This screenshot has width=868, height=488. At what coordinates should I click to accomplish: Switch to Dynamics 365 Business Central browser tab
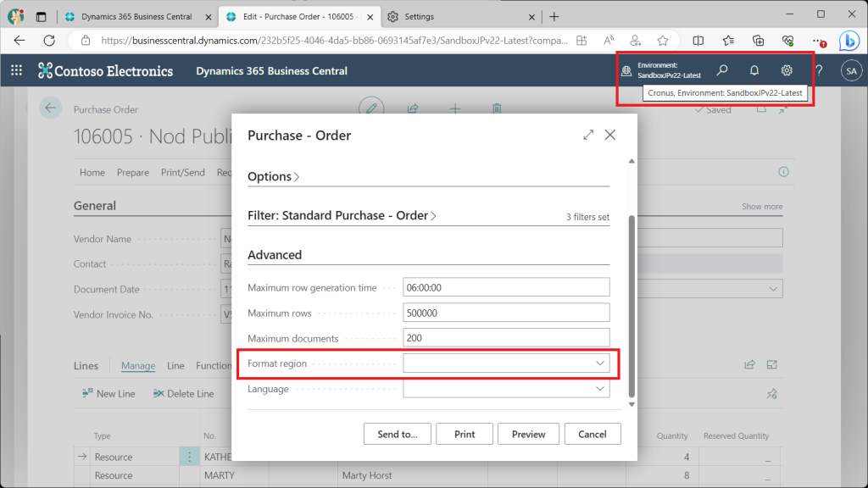point(136,17)
